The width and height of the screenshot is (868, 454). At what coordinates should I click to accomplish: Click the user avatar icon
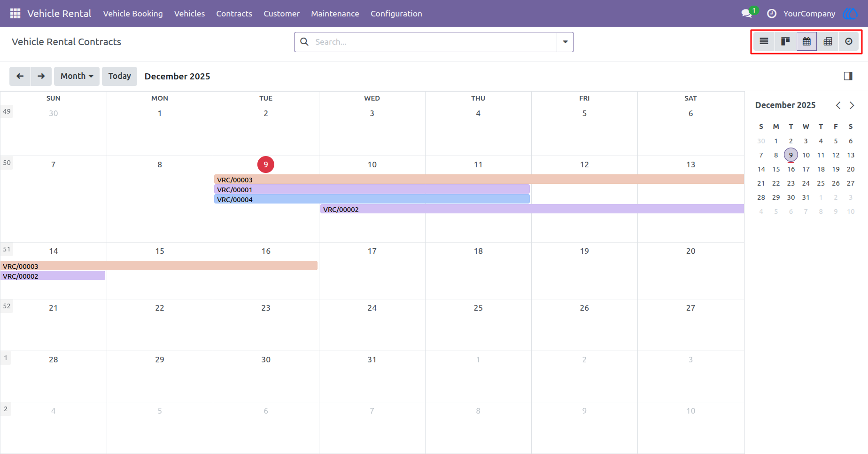pos(850,14)
